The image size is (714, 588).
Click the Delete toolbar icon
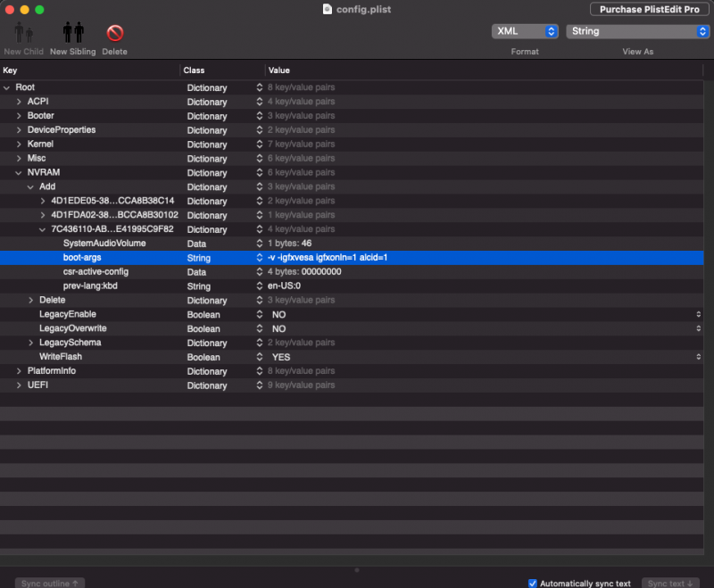pyautogui.click(x=115, y=33)
